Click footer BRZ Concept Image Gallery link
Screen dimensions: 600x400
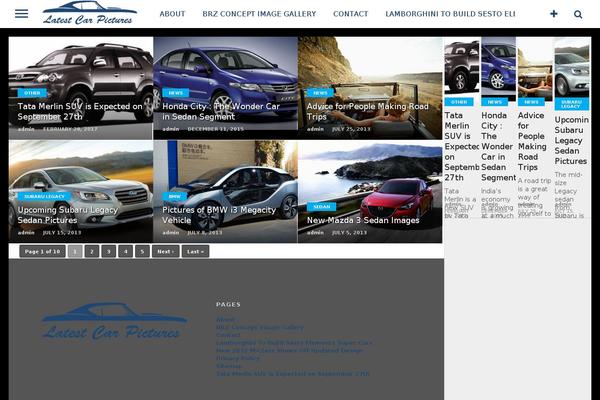[x=259, y=327]
